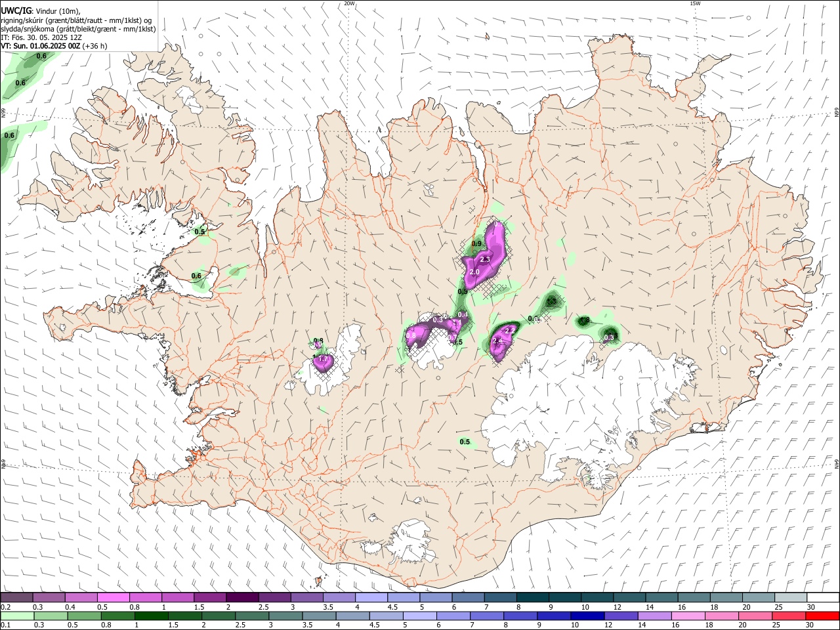The image size is (840, 630).
Task: Click the 1.8 rain value label
Action: pos(585,320)
